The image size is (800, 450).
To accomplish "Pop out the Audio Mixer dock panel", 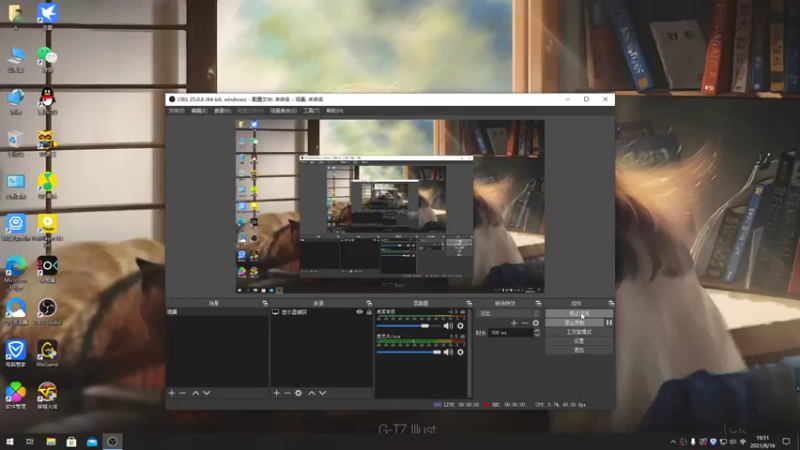I will 469,303.
